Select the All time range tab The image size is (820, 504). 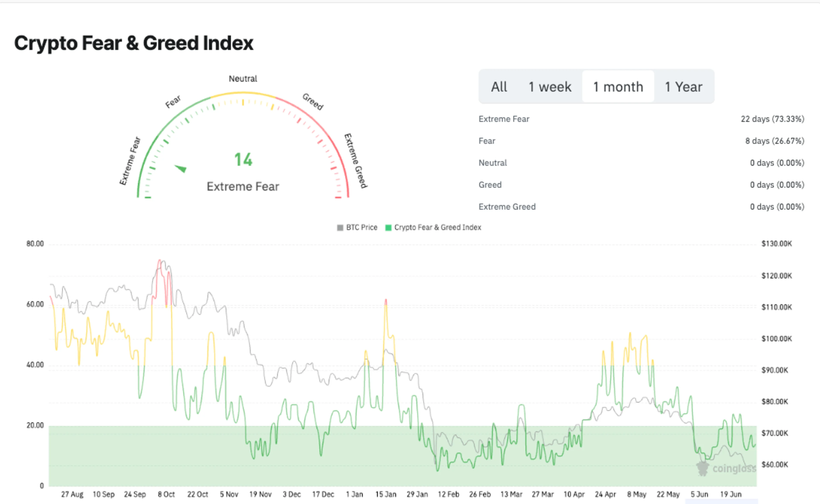tap(499, 87)
